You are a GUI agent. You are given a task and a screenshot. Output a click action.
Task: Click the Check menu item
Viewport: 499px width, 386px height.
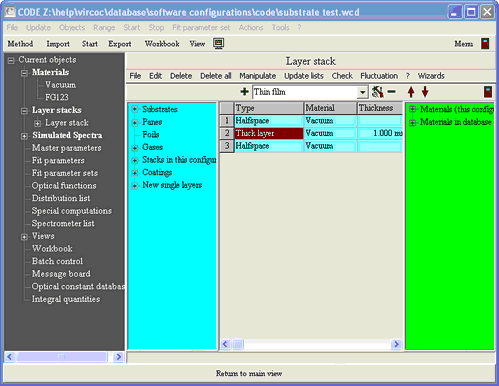342,76
